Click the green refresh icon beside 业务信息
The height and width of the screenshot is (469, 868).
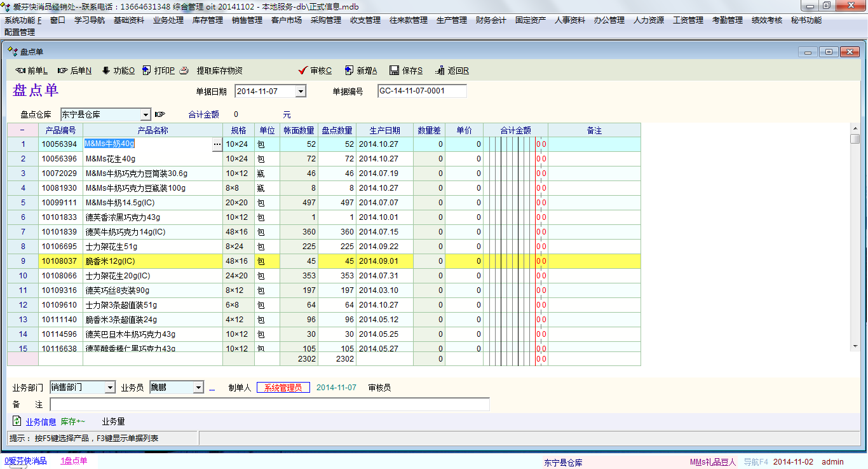[x=17, y=421]
